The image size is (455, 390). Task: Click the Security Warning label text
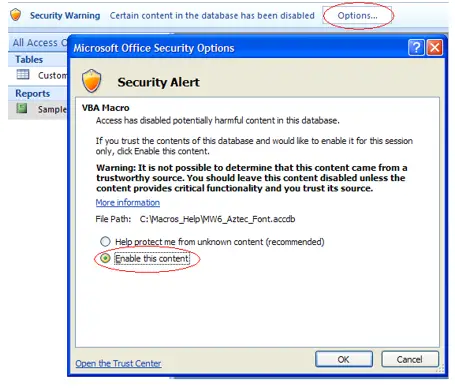click(65, 15)
